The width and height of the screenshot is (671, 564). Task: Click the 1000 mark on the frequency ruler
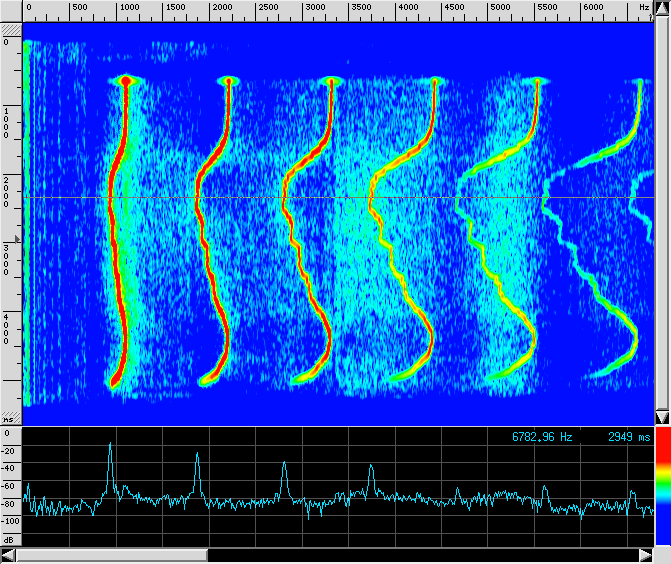pyautogui.click(x=127, y=8)
